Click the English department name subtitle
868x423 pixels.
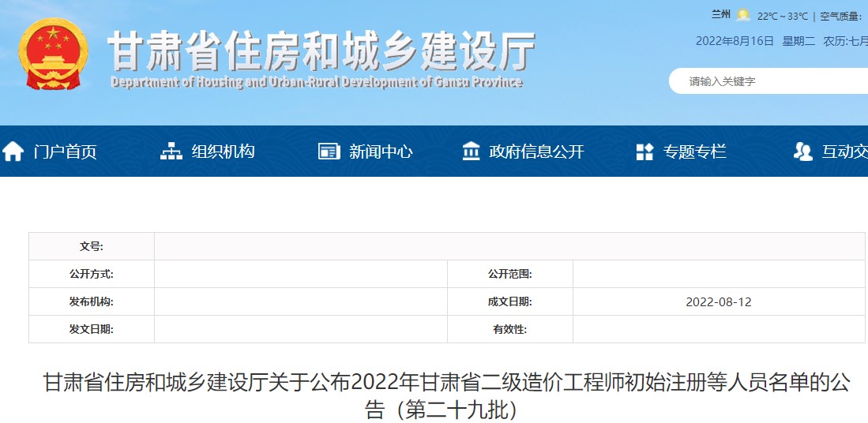(316, 83)
